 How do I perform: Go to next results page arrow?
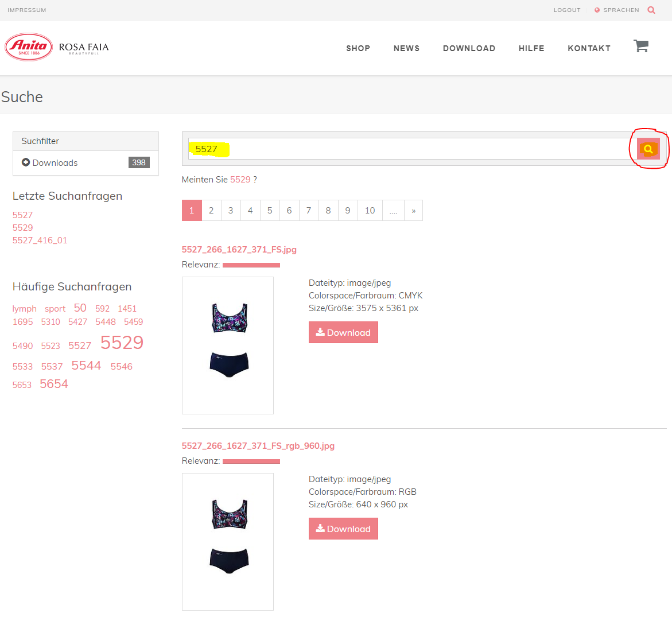413,211
